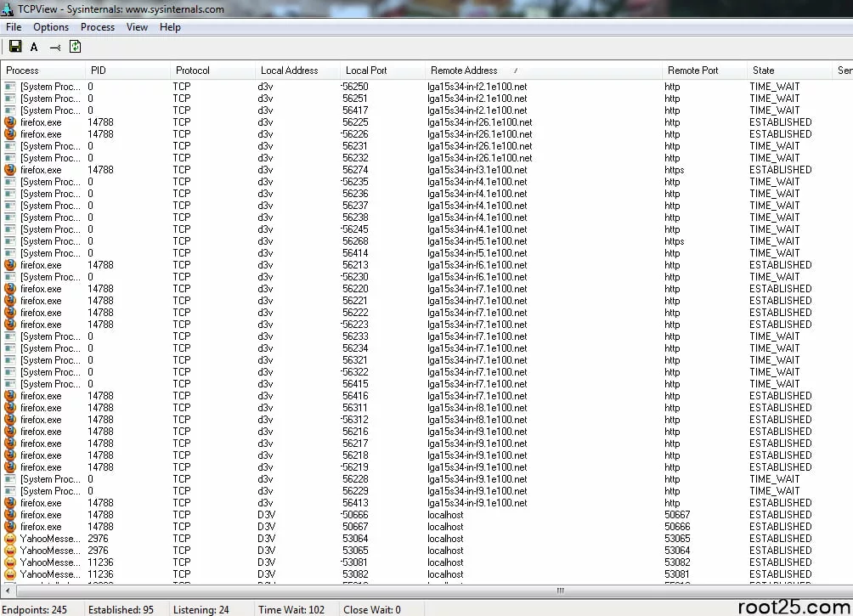Click PID 2976 on port 53064 row
This screenshot has height=616, width=853.
98,539
